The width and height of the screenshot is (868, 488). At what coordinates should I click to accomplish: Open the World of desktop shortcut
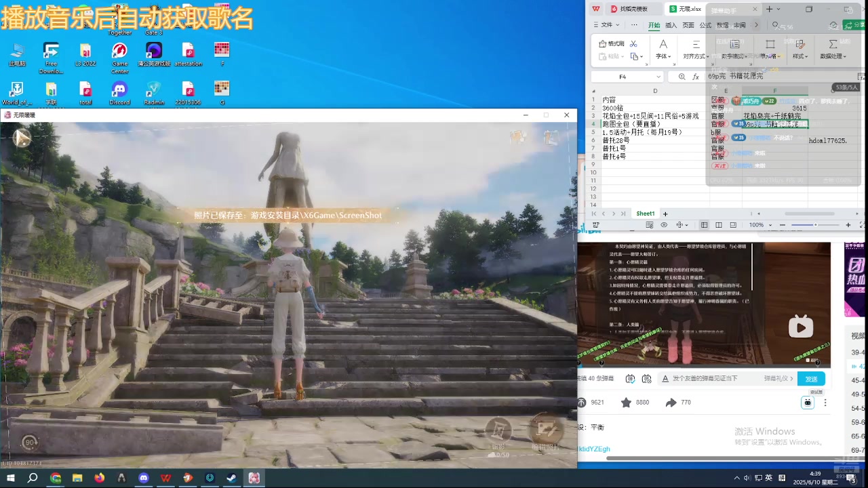pos(17,94)
